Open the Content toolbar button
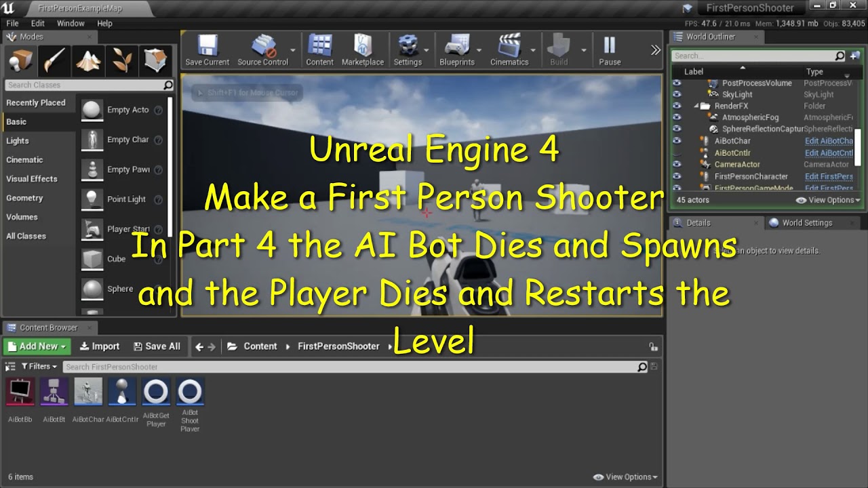868x488 pixels. [x=319, y=50]
